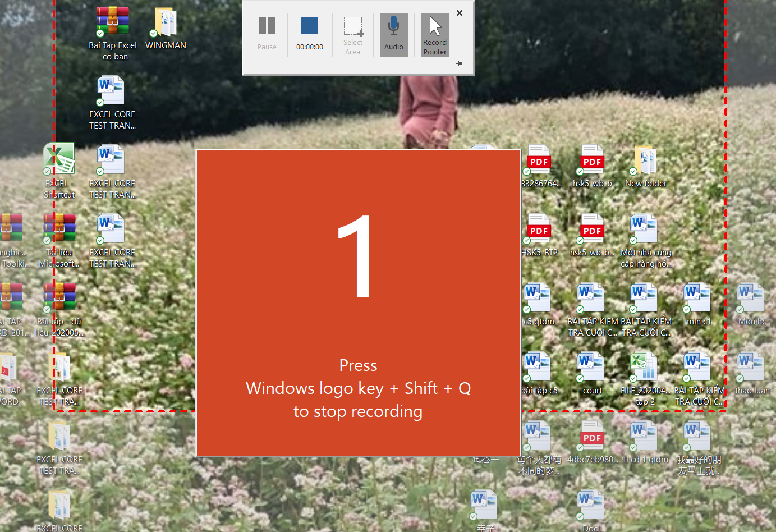This screenshot has width=776, height=532.
Task: Select the New folder icon
Action: (646, 166)
